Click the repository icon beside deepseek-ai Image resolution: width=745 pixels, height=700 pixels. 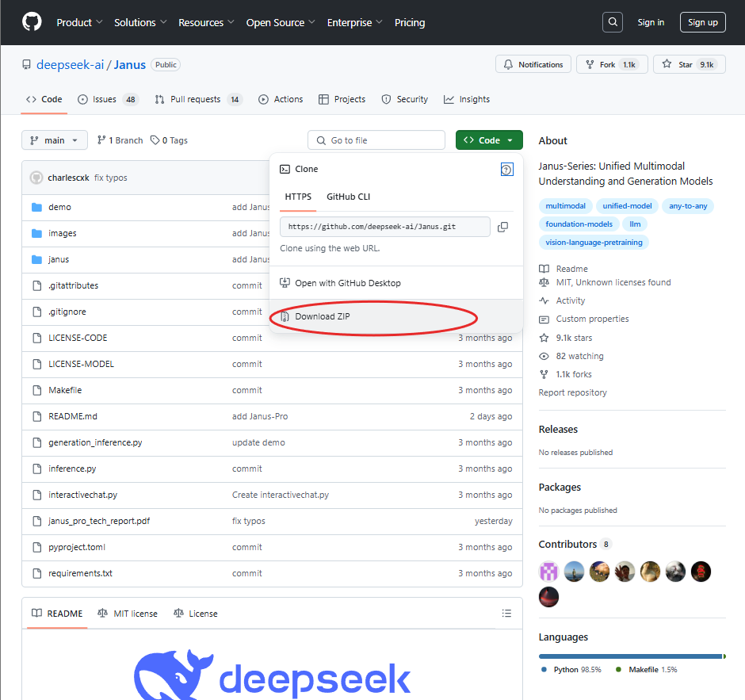point(27,65)
